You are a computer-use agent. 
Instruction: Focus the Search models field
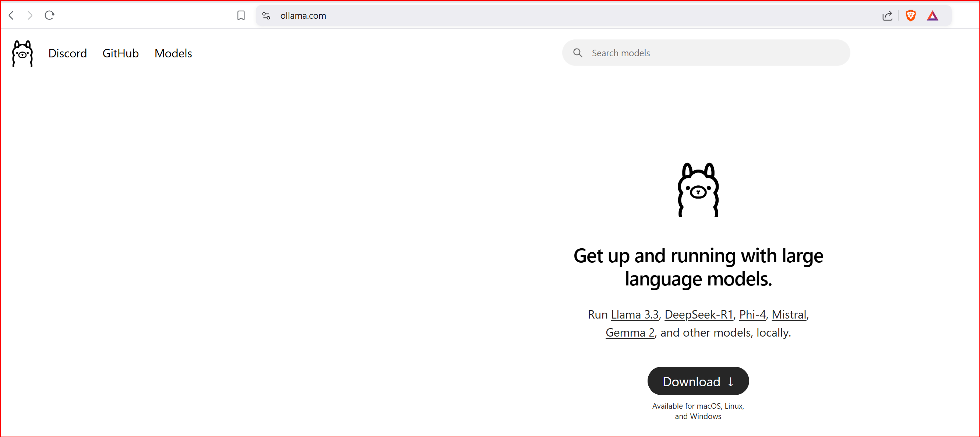[706, 53]
